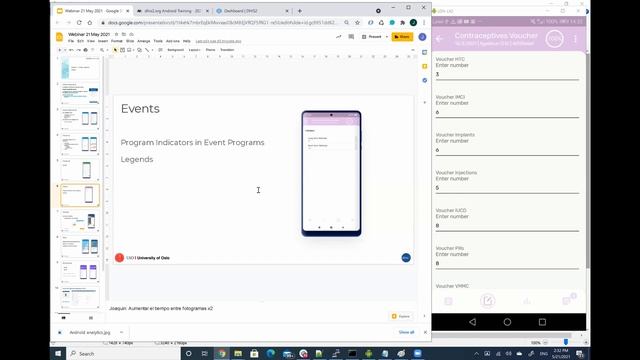Open the Windows notification center icon
640x360 pixels.
(580, 353)
